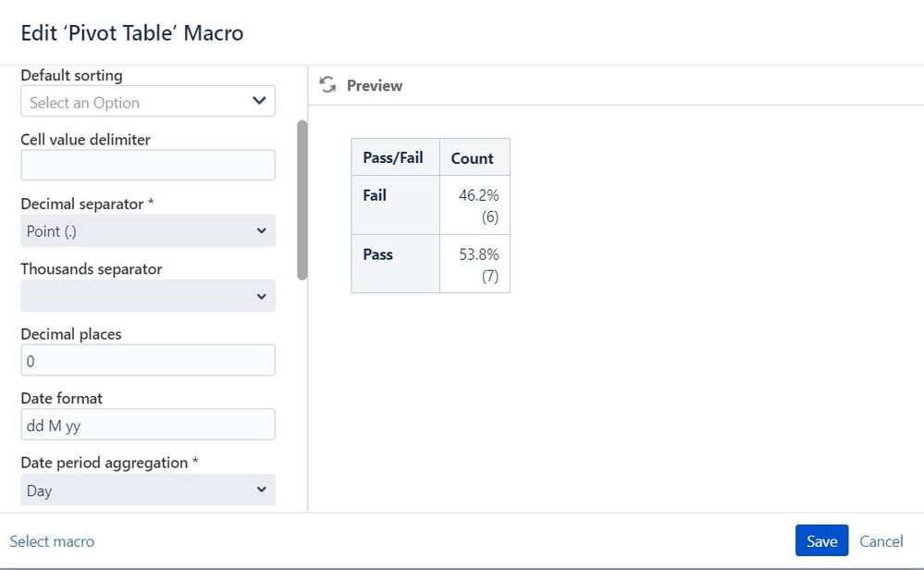Open the Select macro link
This screenshot has height=570, width=924.
(x=52, y=540)
